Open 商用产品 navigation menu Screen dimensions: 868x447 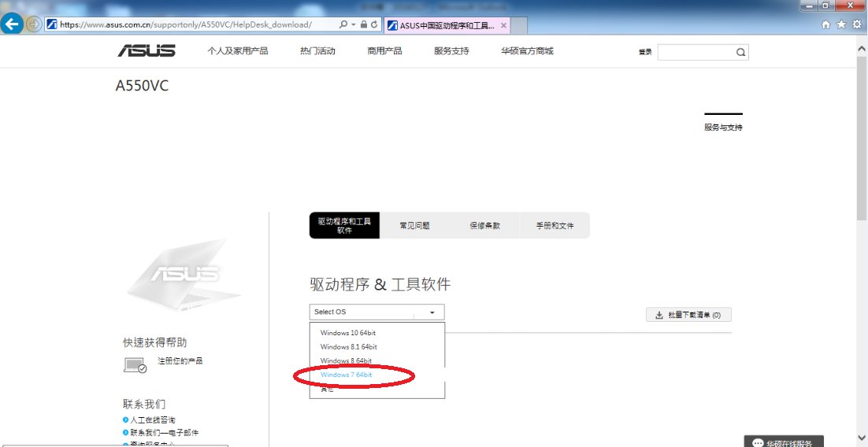[384, 51]
